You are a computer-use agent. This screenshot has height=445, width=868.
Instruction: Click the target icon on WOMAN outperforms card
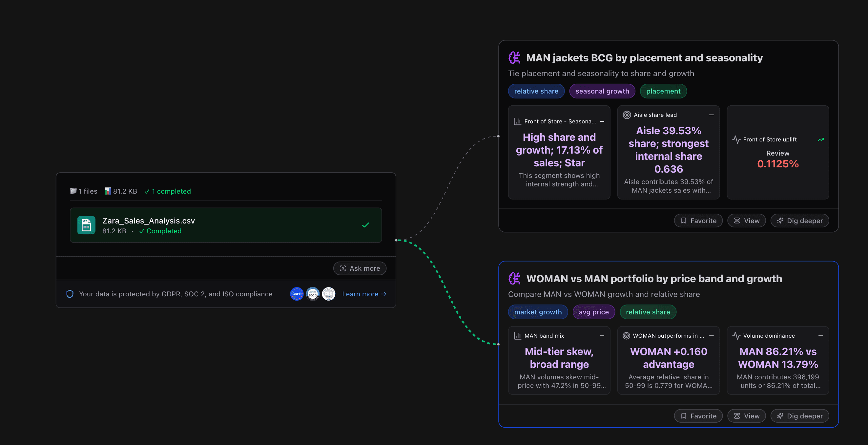[x=627, y=336]
